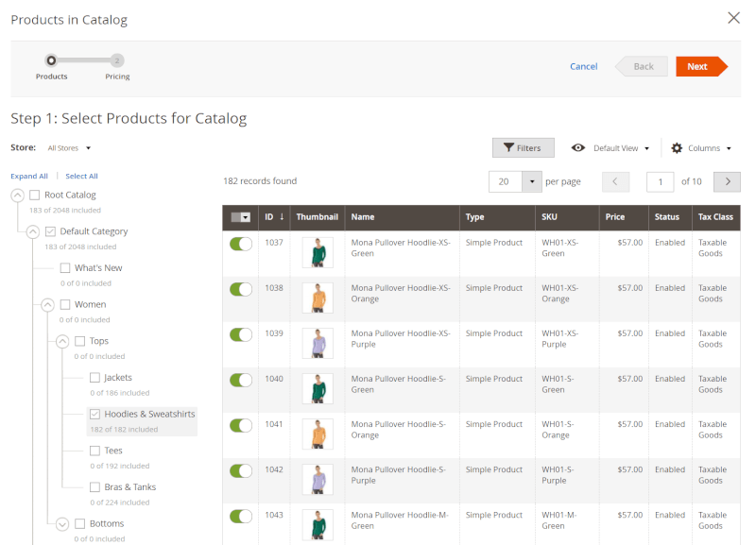This screenshot has height=545, width=756.
Task: Sort table by Price column header
Action: point(624,217)
